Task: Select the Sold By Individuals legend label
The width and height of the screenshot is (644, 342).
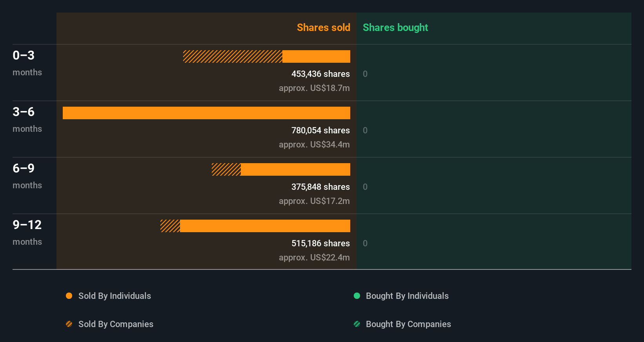Action: pos(115,296)
